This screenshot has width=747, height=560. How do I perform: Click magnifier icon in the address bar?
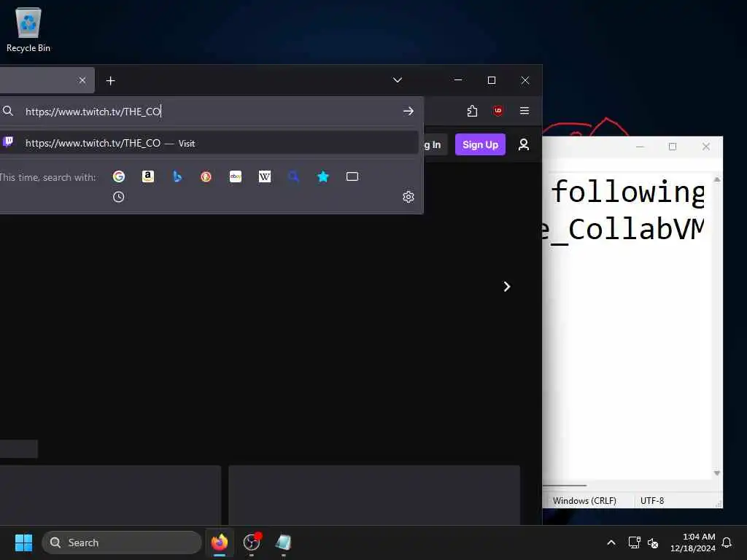(x=8, y=111)
